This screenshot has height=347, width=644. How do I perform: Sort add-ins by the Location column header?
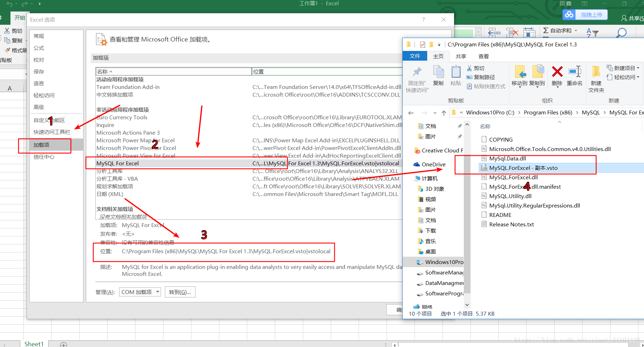[x=327, y=71]
